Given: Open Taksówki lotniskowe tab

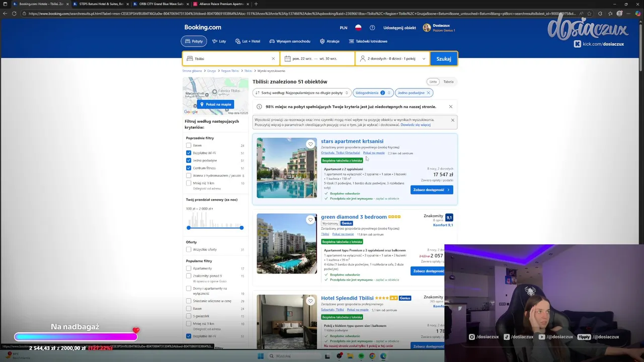Looking at the screenshot, I should click(368, 41).
